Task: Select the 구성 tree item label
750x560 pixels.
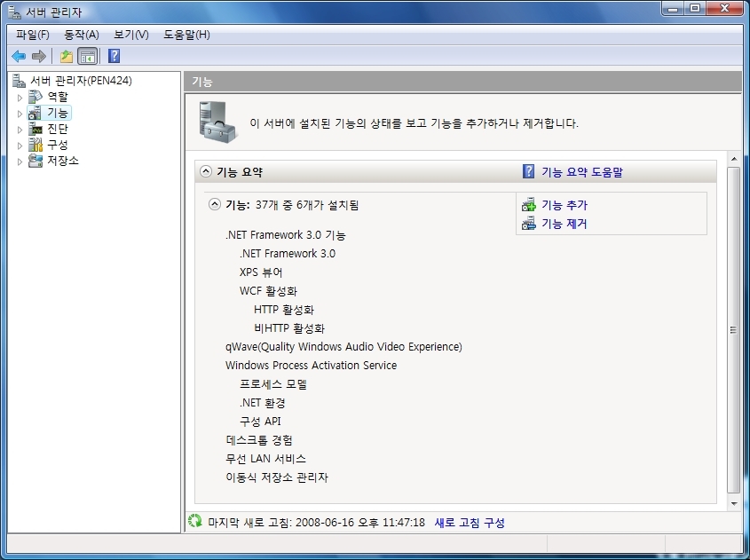Action: [58, 145]
